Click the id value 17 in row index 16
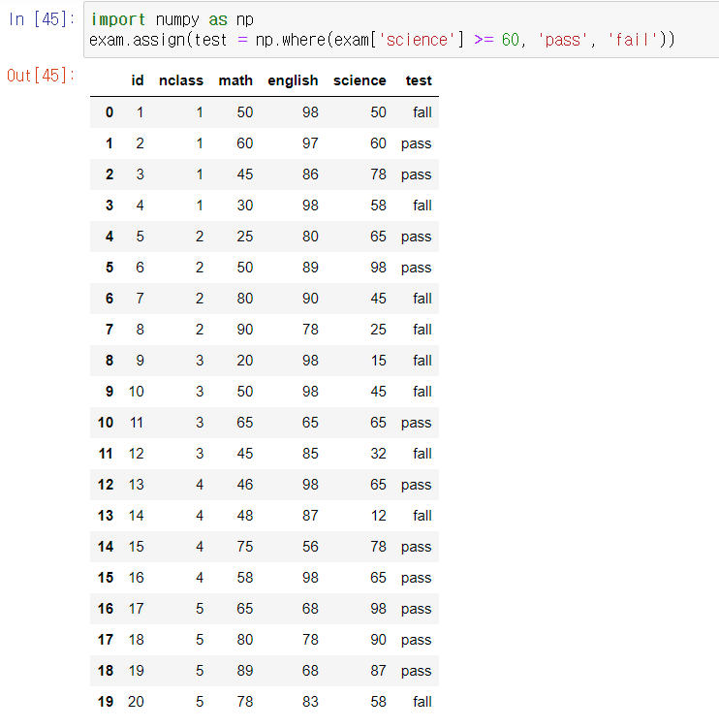719x728 pixels. 137,609
